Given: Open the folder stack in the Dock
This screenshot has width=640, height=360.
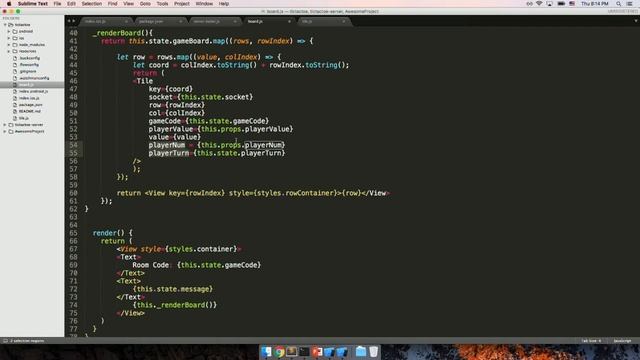Looking at the screenshot, I should coord(361,351).
